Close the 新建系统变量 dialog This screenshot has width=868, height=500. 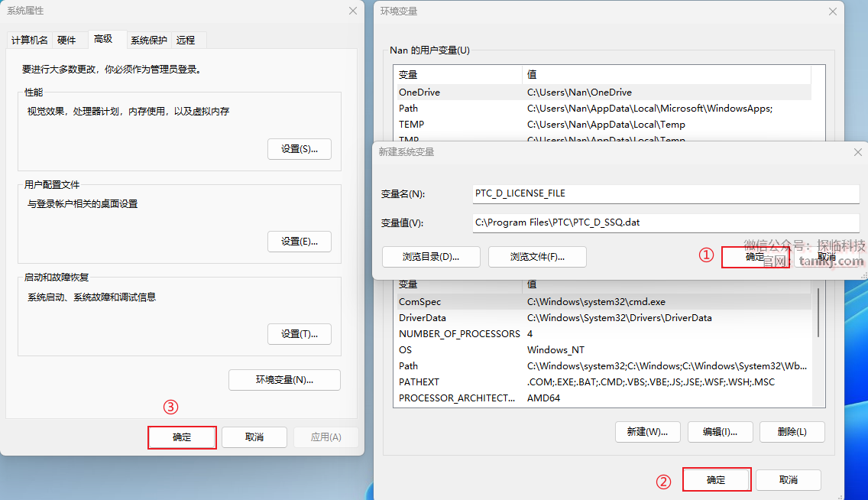tap(857, 152)
